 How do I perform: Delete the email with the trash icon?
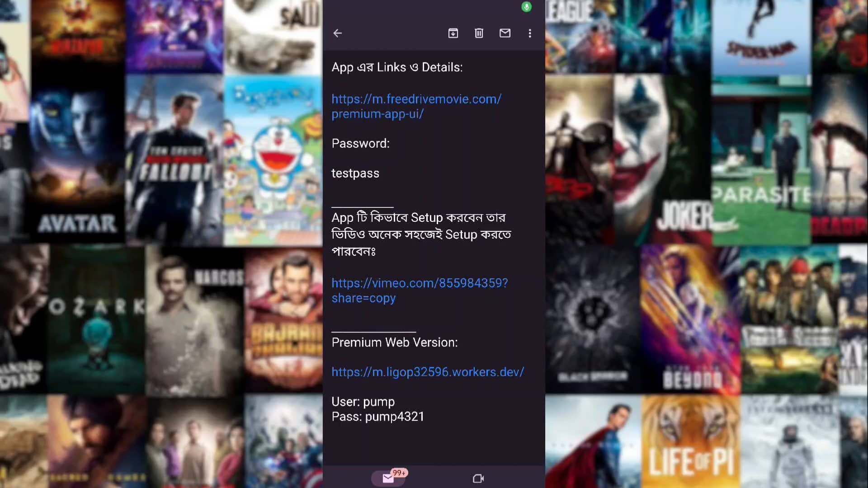pos(479,33)
